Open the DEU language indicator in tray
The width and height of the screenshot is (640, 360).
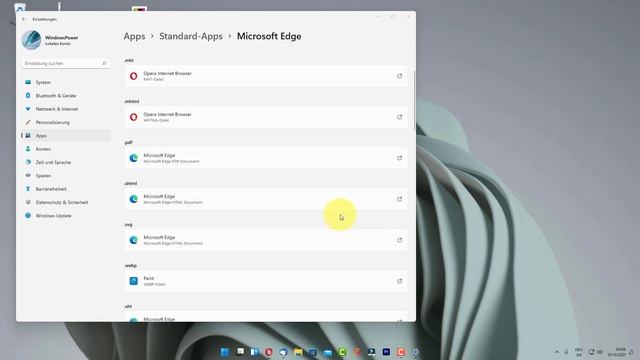[x=579, y=352]
